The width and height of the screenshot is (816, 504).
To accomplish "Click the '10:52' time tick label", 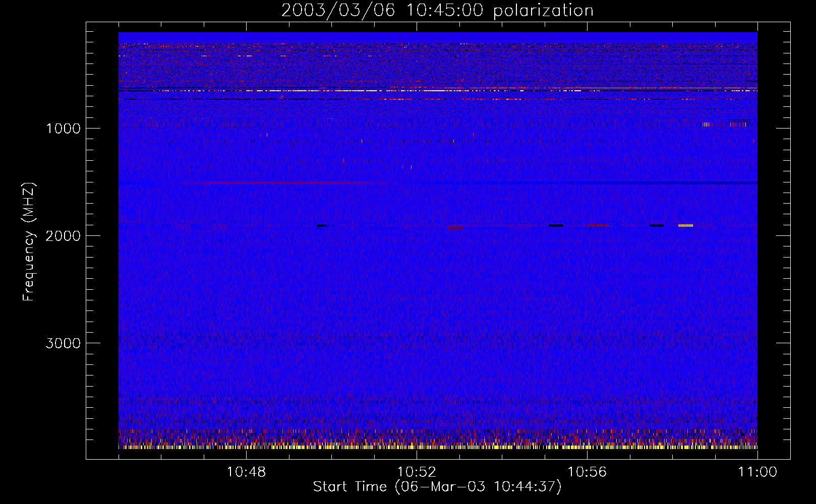I will click(x=417, y=472).
